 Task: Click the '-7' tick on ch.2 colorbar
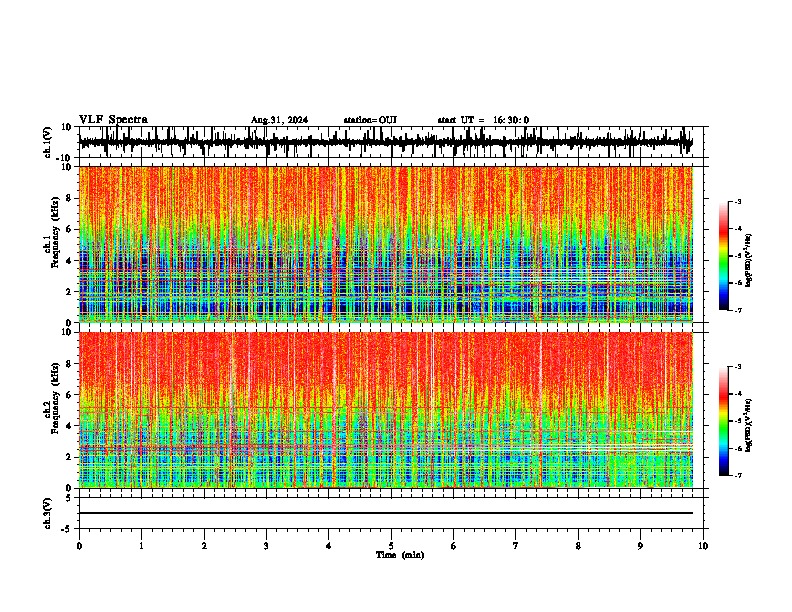pyautogui.click(x=737, y=475)
